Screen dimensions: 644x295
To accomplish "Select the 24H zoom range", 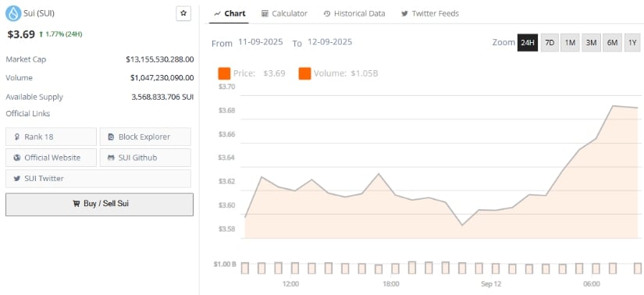I will point(528,43).
